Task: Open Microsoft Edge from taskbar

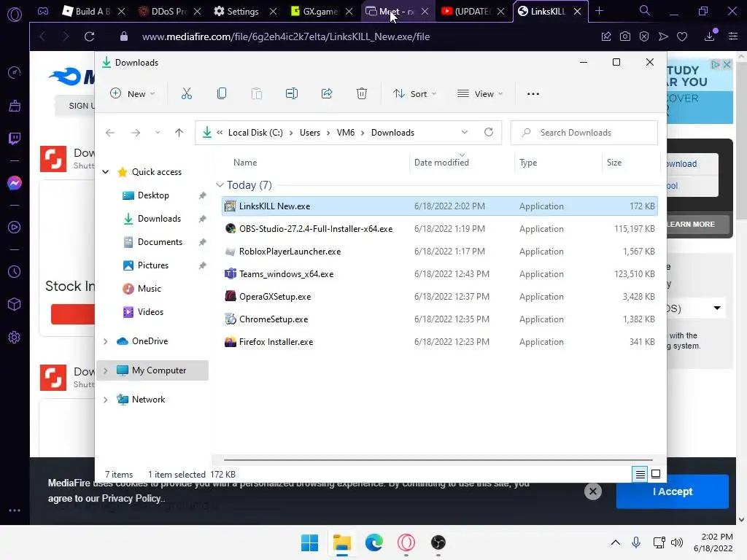Action: [x=374, y=542]
